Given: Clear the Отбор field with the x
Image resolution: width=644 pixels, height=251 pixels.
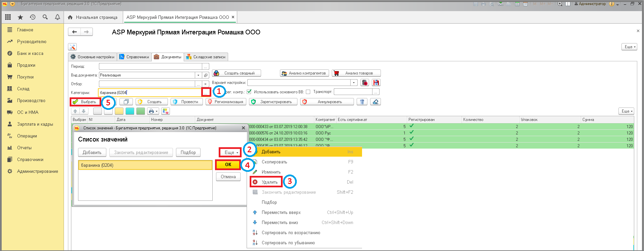Looking at the screenshot, I should (x=205, y=84).
